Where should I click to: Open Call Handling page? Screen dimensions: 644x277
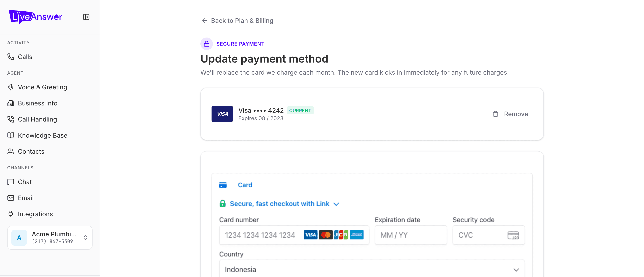(50, 119)
